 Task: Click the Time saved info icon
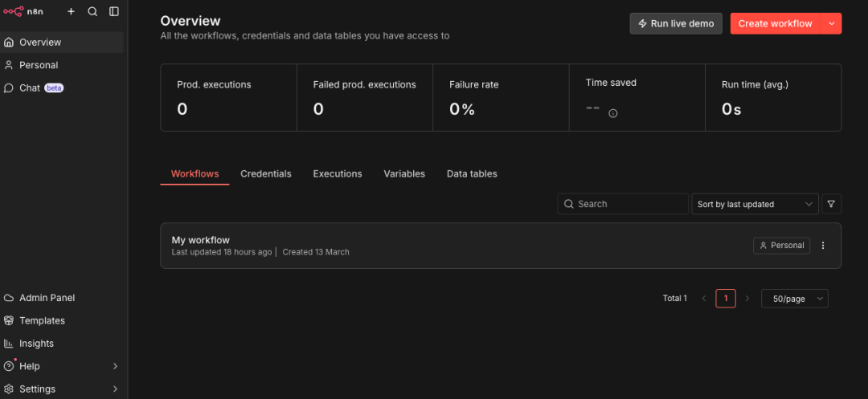[613, 113]
